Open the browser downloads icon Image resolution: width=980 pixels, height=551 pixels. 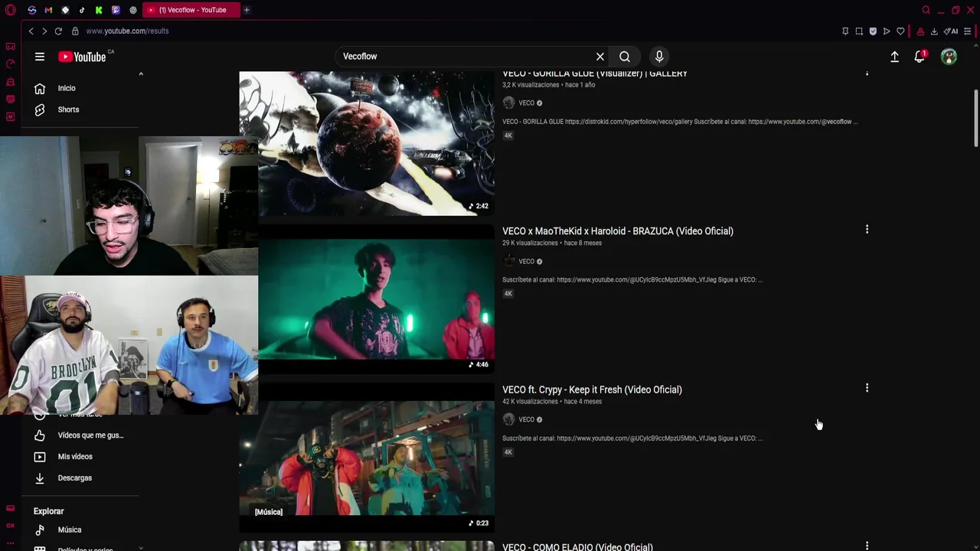tap(934, 31)
